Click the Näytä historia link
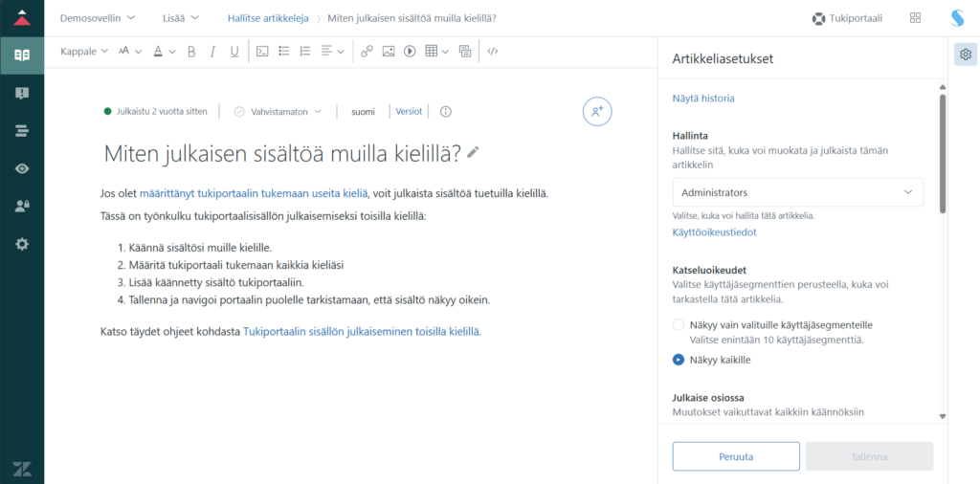The image size is (980, 484). pos(703,99)
